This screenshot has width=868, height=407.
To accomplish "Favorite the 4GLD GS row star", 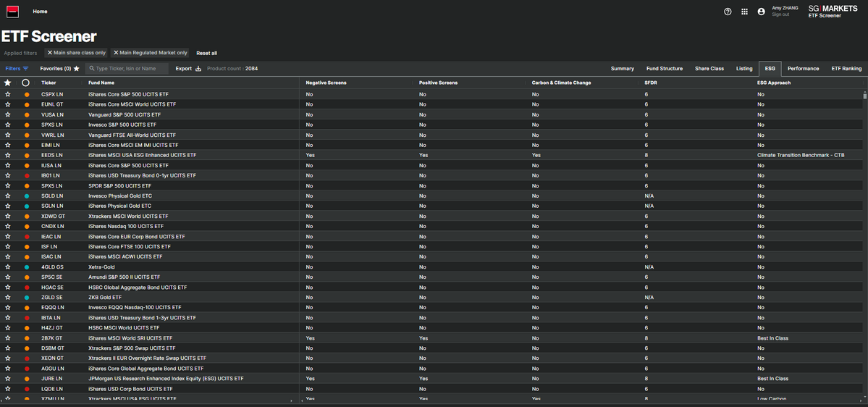I will tap(8, 267).
